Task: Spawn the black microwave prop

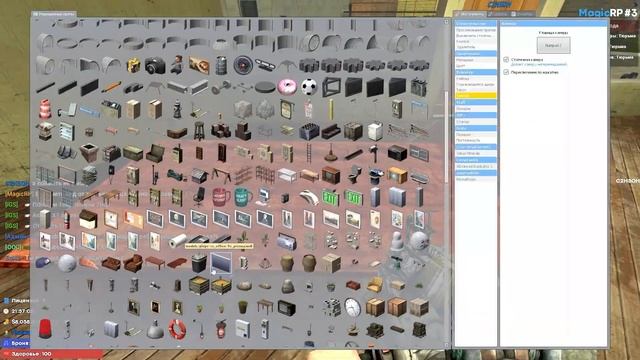Action: pos(397,153)
